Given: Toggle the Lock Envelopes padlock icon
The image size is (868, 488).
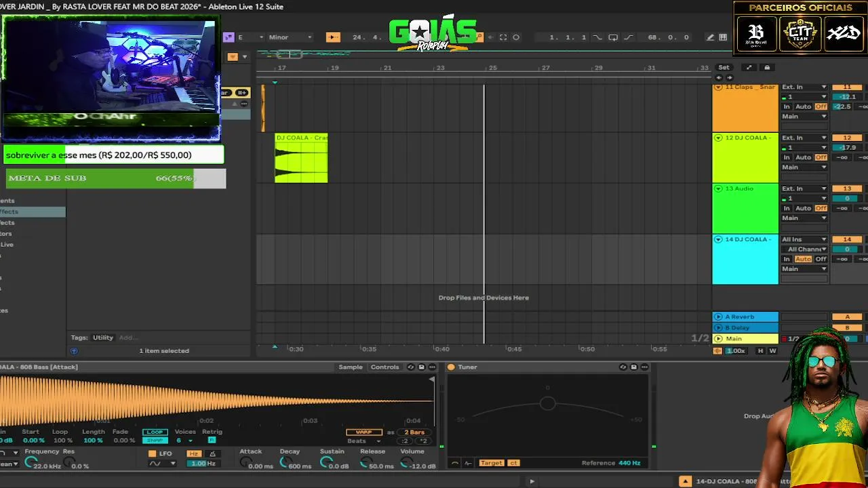Looking at the screenshot, I should click(767, 67).
